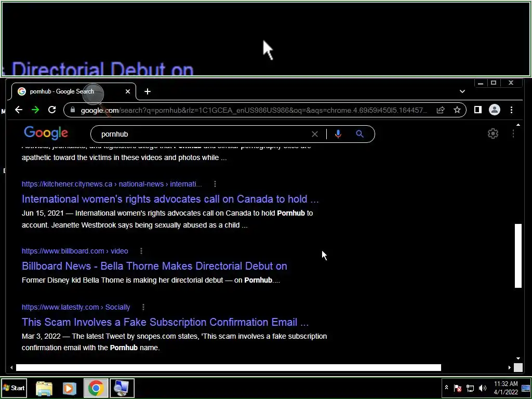
Task: Reload the page with the refresh icon
Action: coord(52,110)
